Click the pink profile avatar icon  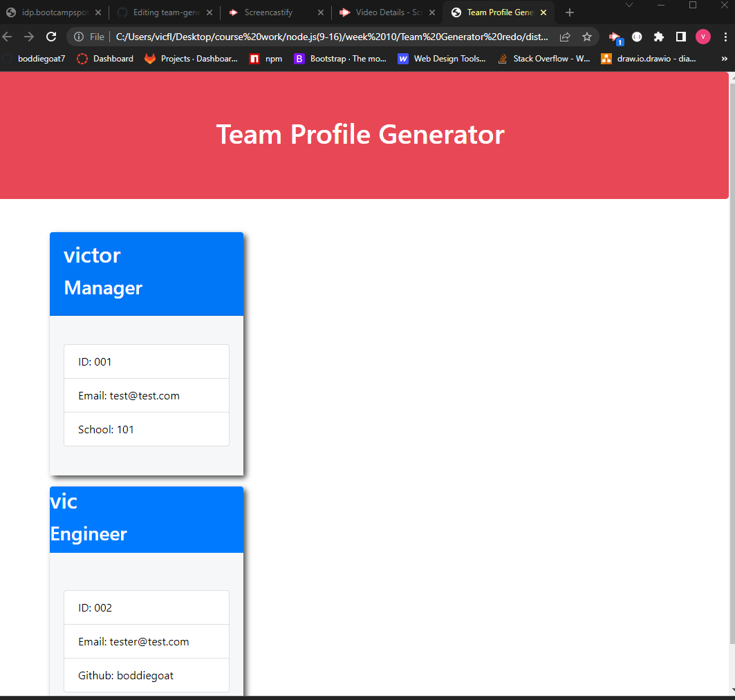tap(703, 37)
